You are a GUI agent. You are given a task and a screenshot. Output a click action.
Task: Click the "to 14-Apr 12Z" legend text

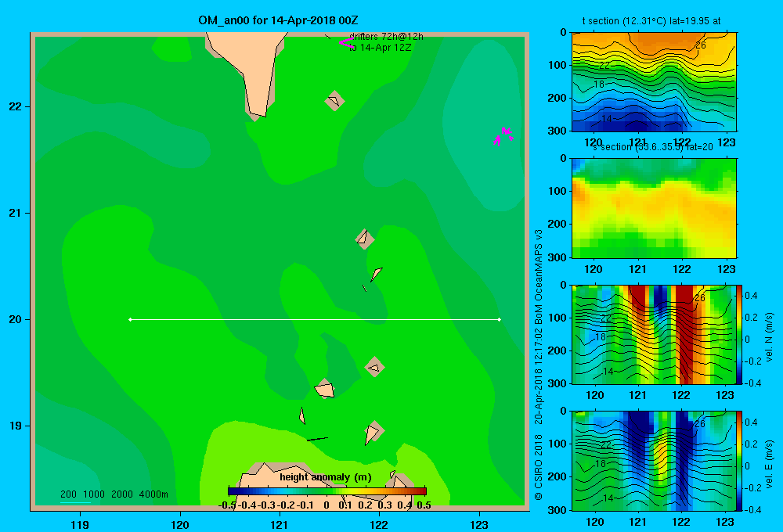pos(380,48)
